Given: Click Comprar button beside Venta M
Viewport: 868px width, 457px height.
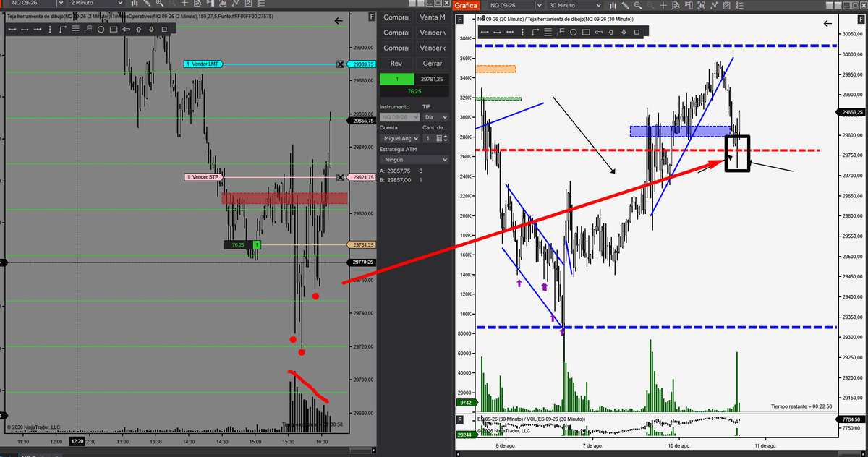Looking at the screenshot, I should click(x=396, y=17).
